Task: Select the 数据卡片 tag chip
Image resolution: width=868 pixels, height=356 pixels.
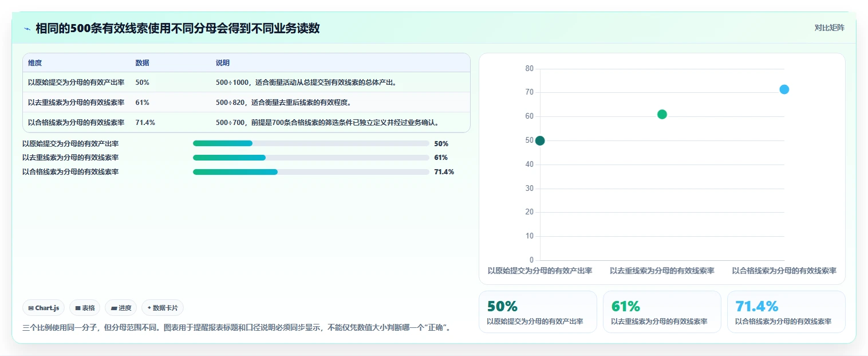Action: pos(163,308)
